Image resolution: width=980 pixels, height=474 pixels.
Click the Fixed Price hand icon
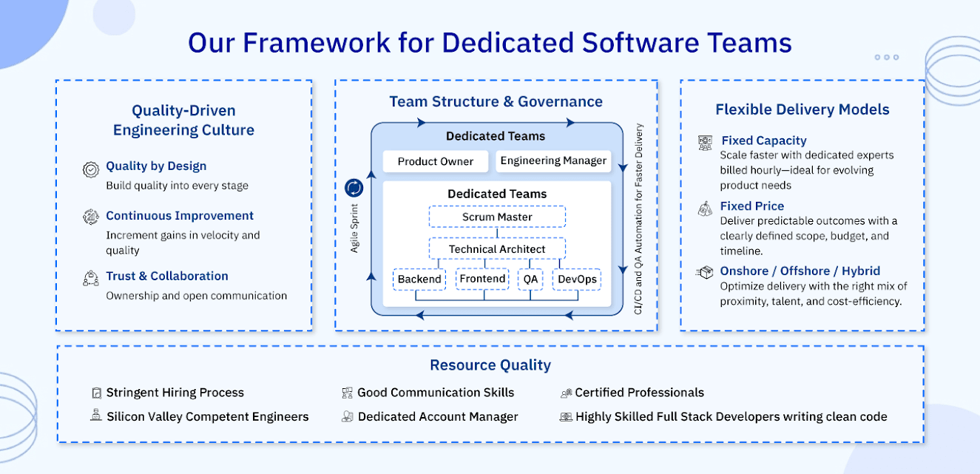pos(703,208)
